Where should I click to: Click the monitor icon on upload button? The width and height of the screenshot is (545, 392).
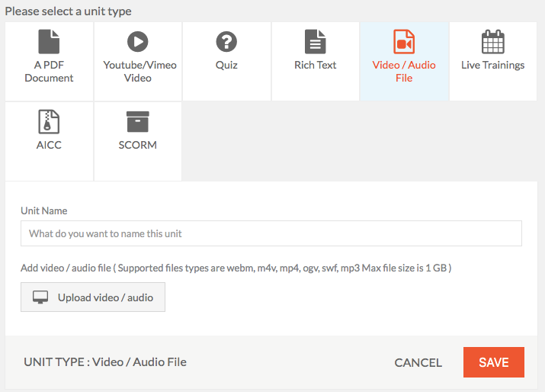coord(40,297)
